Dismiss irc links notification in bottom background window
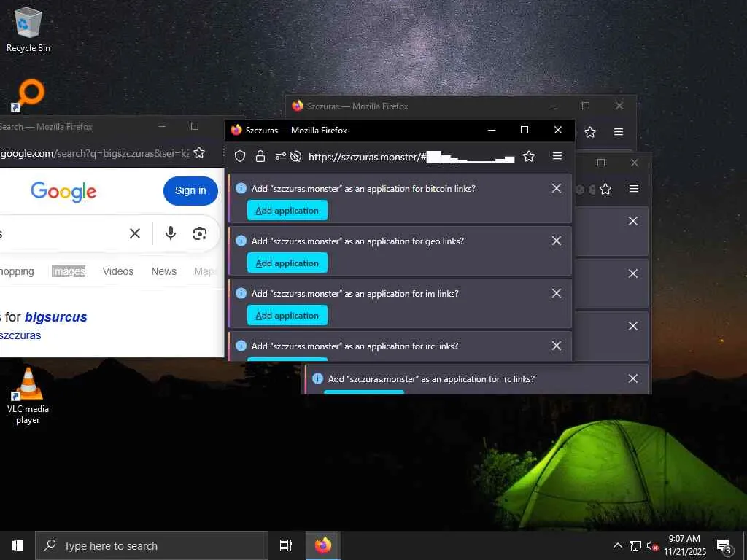The image size is (747, 560). pos(633,378)
